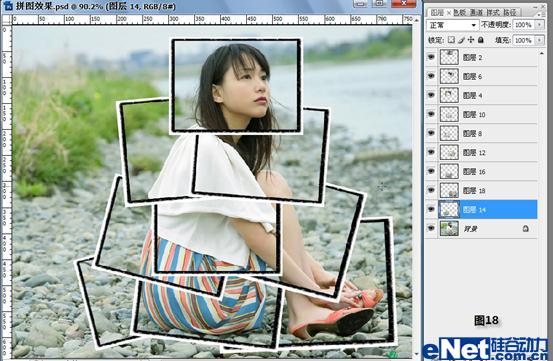This screenshot has width=553, height=361.
Task: Lock position move-cross icon
Action: (471, 40)
